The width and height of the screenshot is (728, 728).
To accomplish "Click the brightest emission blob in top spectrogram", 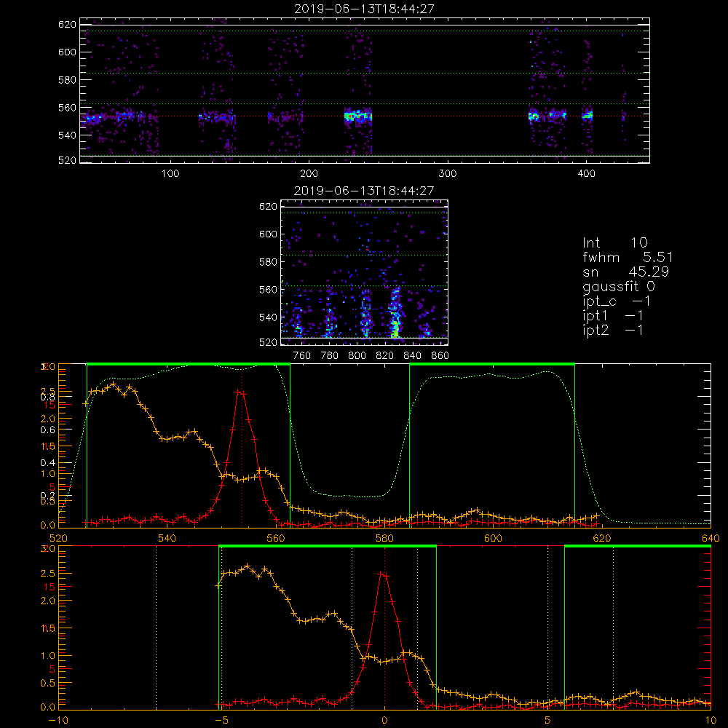I will 358,116.
